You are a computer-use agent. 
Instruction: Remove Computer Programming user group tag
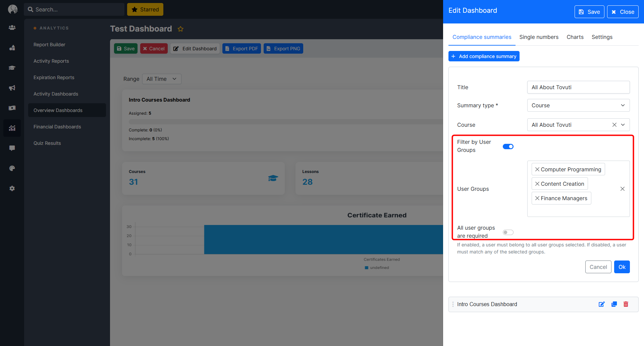(537, 169)
